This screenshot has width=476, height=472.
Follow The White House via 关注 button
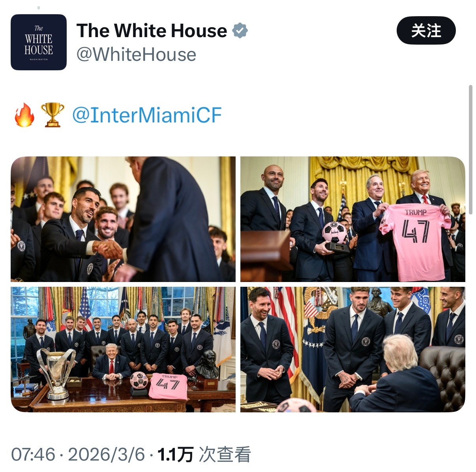click(426, 30)
